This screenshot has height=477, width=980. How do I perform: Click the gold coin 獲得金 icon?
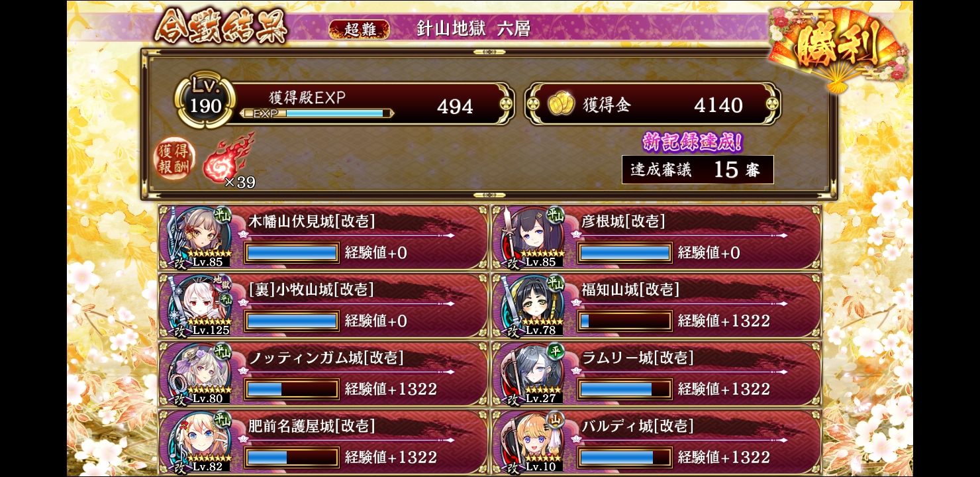[x=562, y=105]
